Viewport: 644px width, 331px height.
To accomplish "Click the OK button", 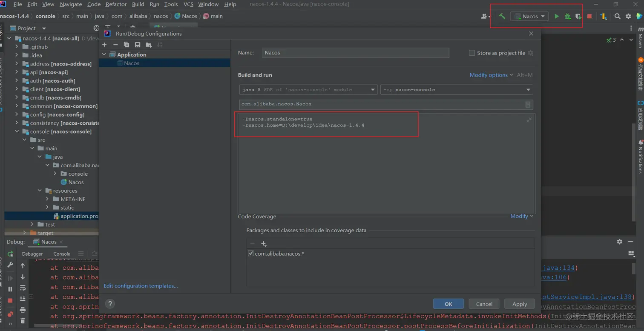I will [x=448, y=304].
